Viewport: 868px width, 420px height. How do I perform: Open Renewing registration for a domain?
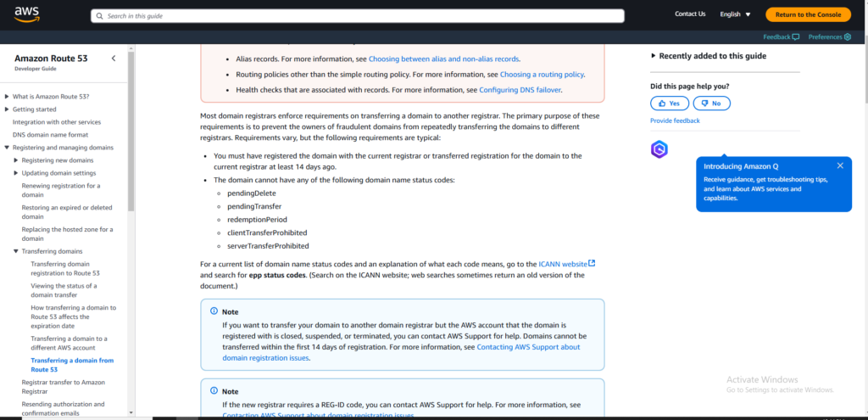point(61,190)
